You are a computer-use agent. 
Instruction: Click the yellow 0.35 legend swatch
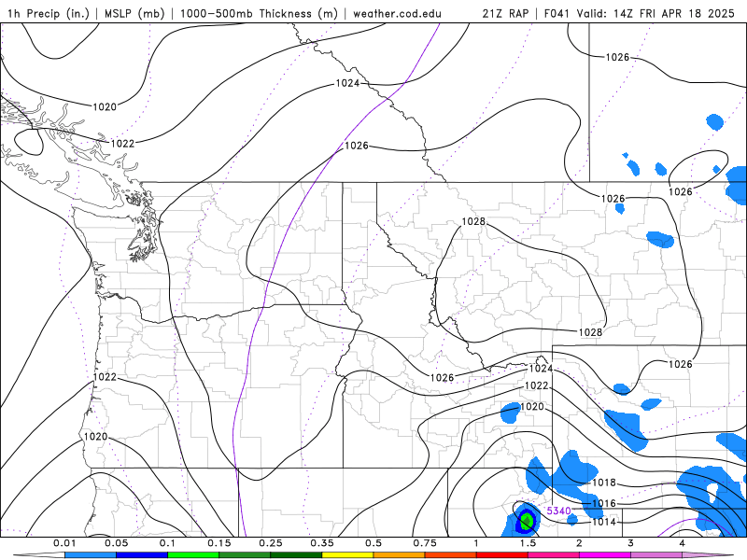tap(347, 555)
